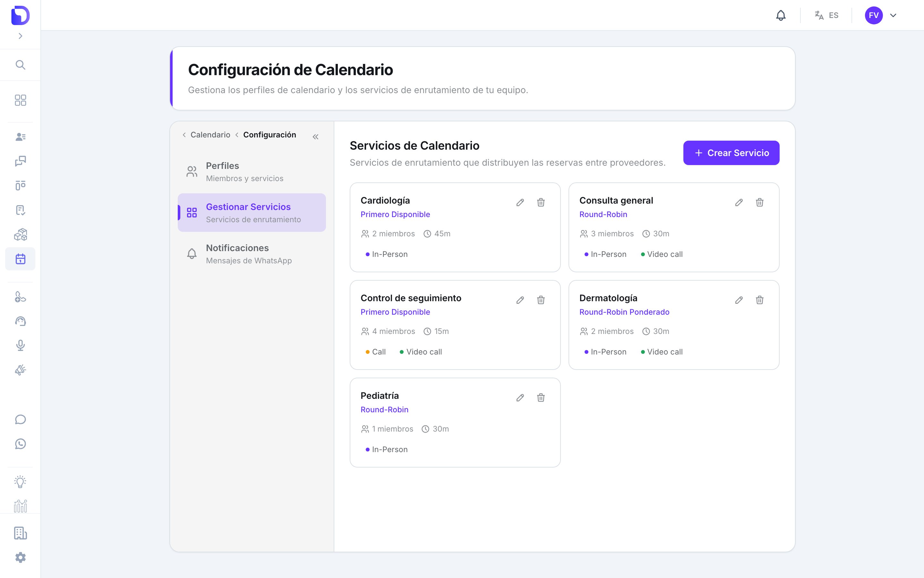Click 'Primero Disponible' in Cardiología card
This screenshot has width=924, height=578.
(x=395, y=215)
